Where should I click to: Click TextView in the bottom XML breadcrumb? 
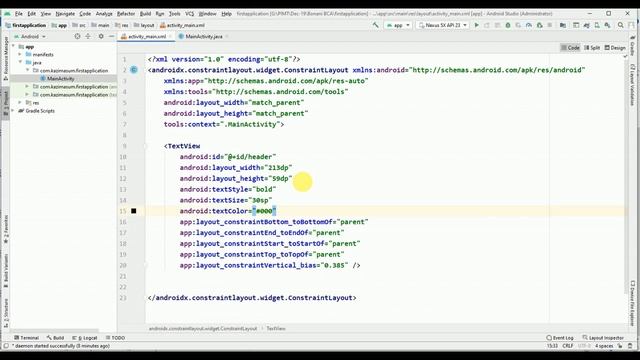click(x=276, y=328)
